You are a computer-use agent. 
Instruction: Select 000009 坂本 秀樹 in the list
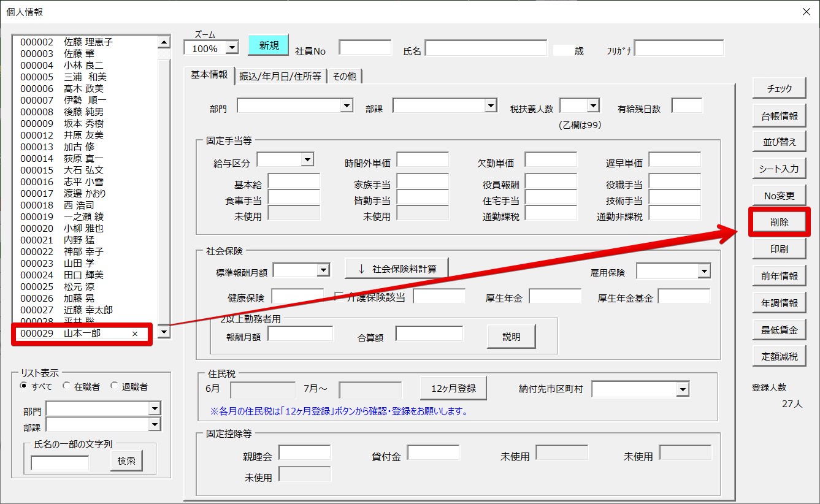(x=85, y=123)
